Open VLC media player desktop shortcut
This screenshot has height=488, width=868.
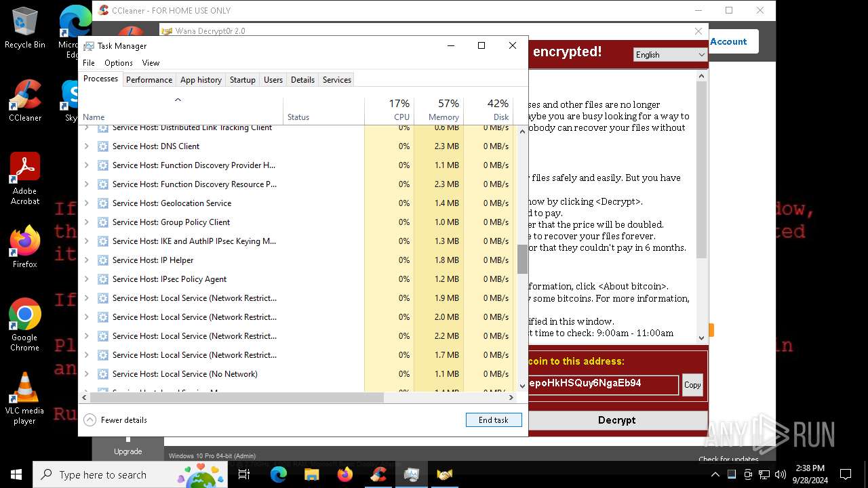pyautogui.click(x=24, y=399)
